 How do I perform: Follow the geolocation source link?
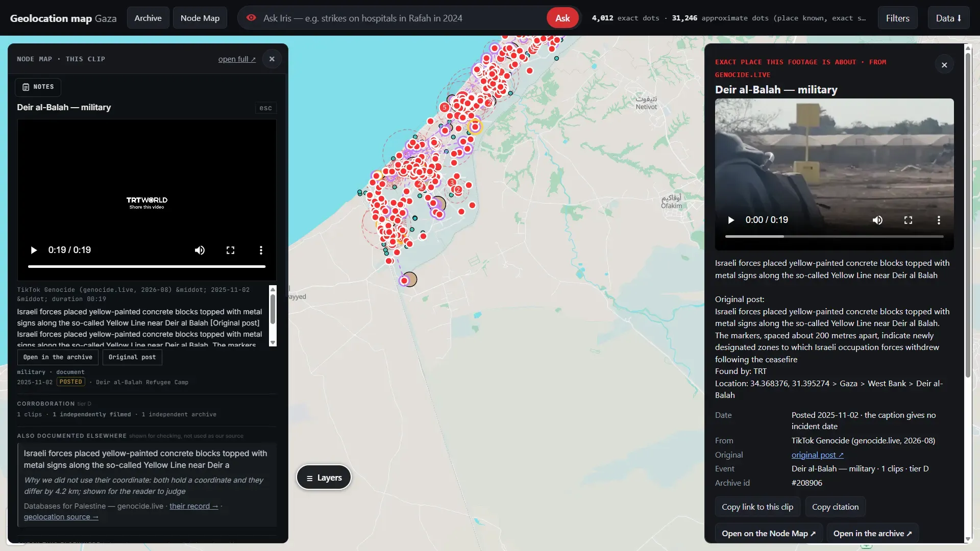[61, 517]
